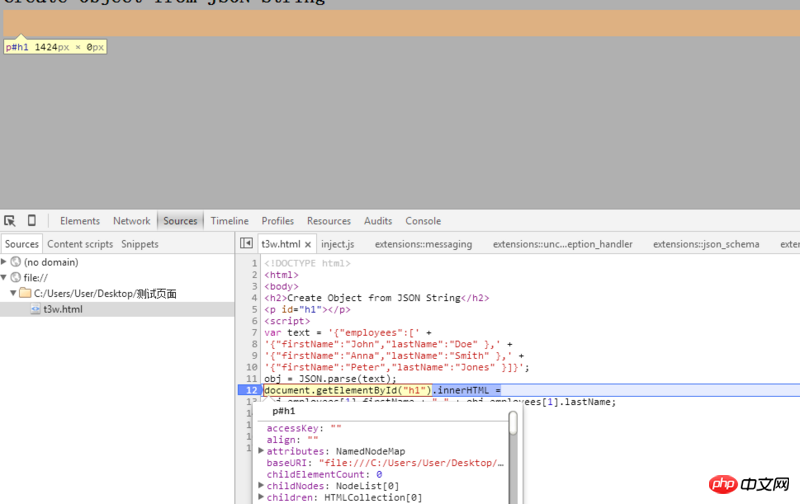Toggle the mobile device emulation icon
The width and height of the screenshot is (800, 504).
pos(31,221)
